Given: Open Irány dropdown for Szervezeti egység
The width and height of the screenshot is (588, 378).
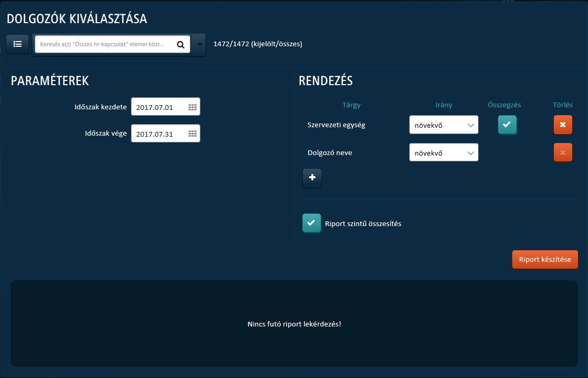Looking at the screenshot, I should click(443, 125).
